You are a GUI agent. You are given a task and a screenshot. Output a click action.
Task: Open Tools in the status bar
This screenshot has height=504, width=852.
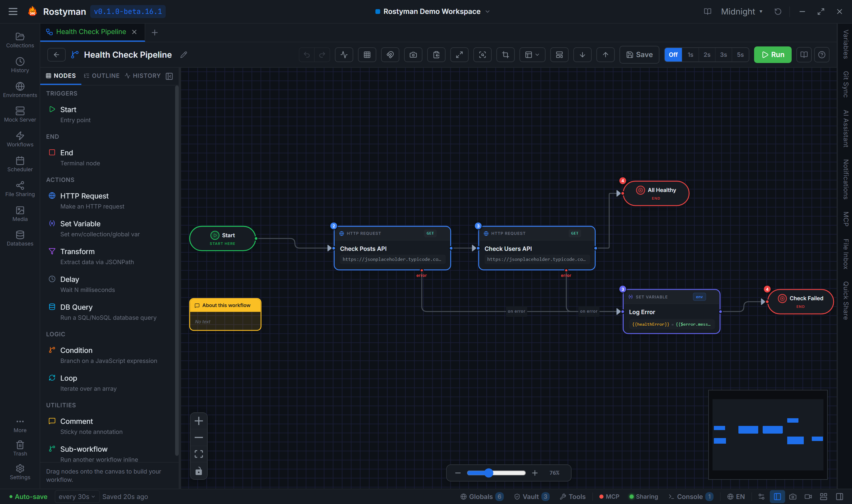572,497
